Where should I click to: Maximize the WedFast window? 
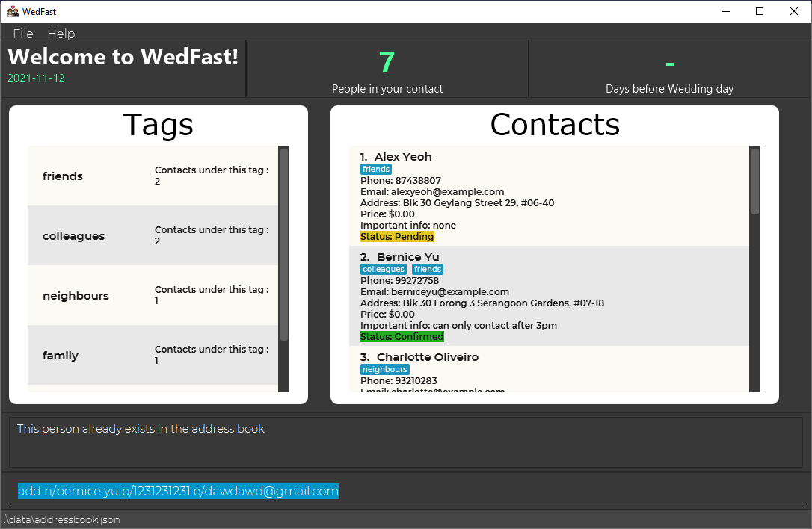pos(760,11)
